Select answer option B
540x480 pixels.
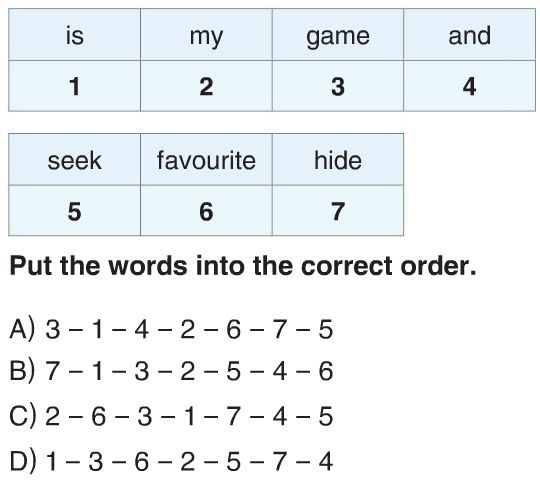(171, 372)
